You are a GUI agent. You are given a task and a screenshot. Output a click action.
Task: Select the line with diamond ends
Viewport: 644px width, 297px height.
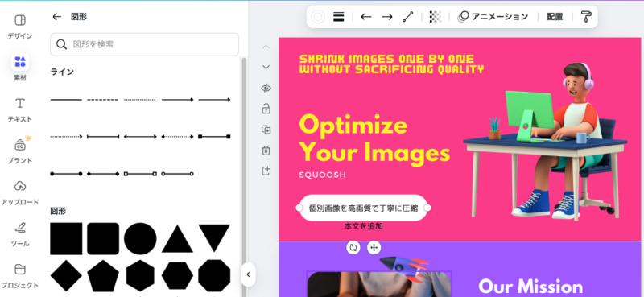(103, 174)
